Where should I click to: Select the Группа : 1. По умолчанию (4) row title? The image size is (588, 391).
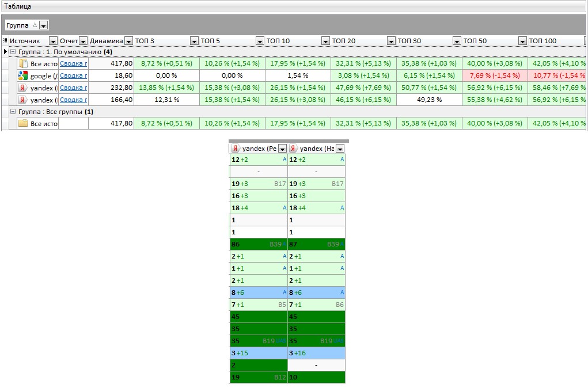pyautogui.click(x=65, y=52)
